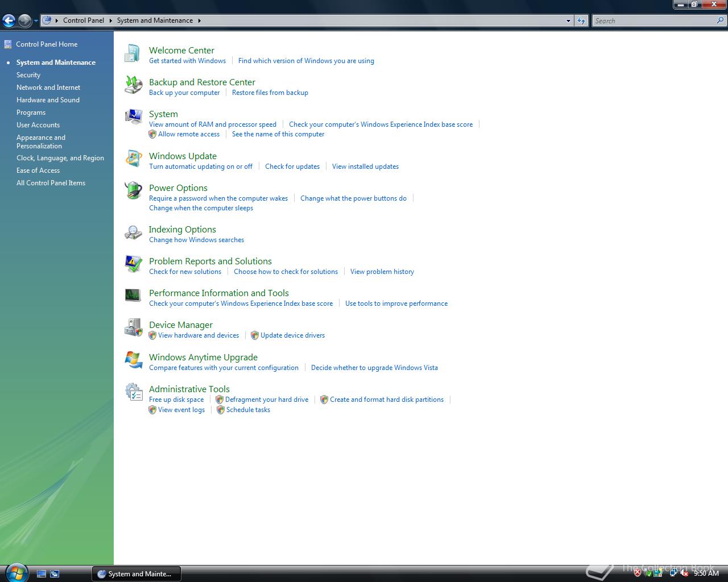Click Allow remote access link
728x582 pixels.
click(x=189, y=134)
